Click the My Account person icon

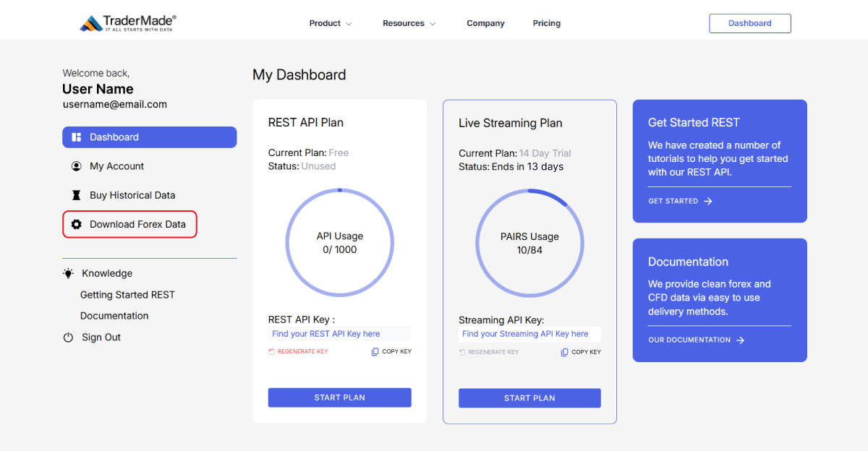76,166
